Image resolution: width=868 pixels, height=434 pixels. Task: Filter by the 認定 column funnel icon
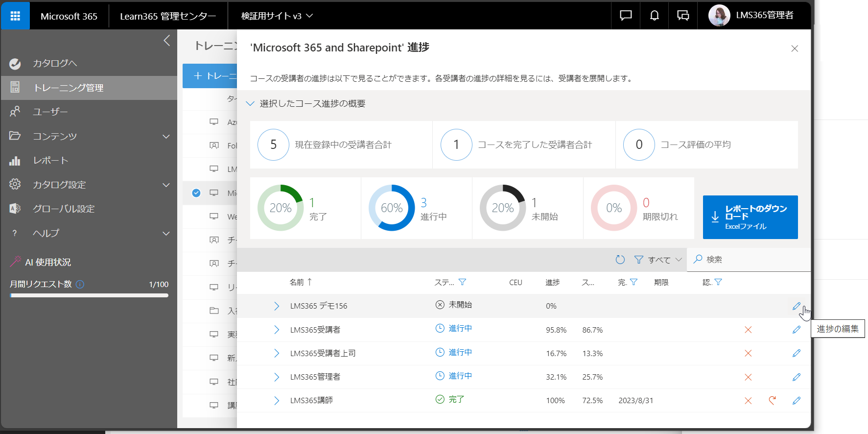point(718,282)
